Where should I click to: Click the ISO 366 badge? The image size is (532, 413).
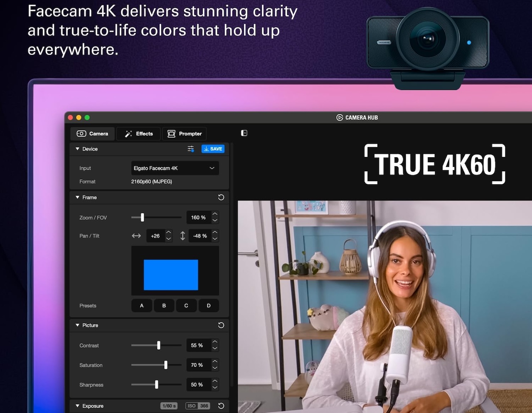pyautogui.click(x=198, y=406)
